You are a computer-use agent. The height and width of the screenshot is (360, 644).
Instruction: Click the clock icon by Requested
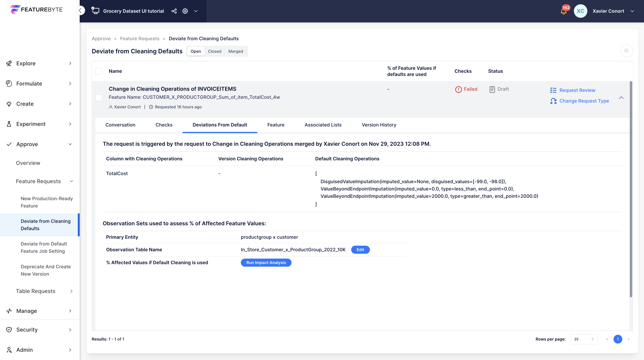(x=151, y=107)
